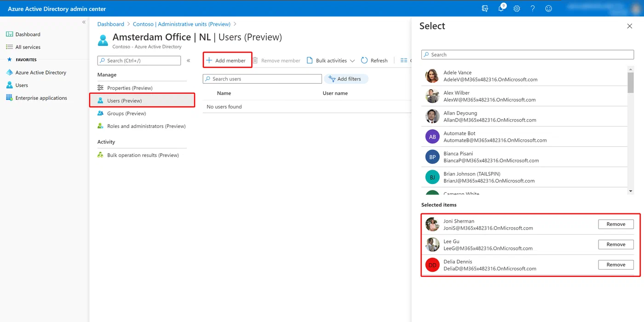Open the help question mark icon
The image size is (644, 322).
point(533,8)
